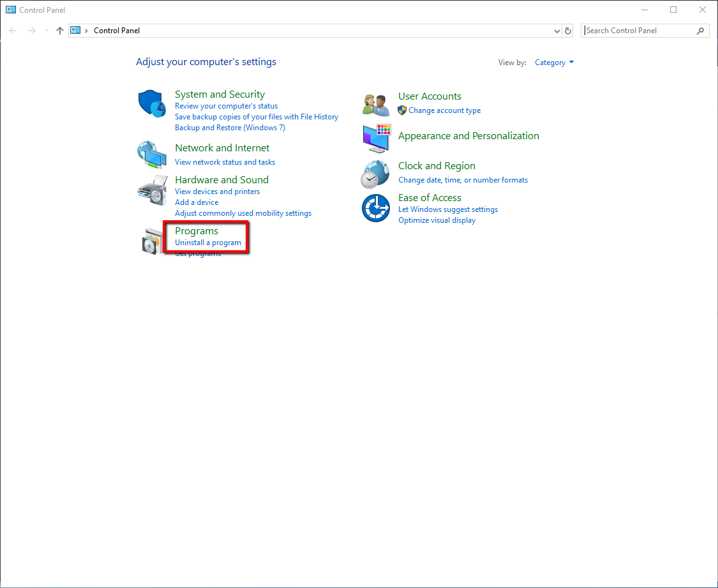Viewport: 718px width, 588px height.
Task: Expand the address bar history dropdown
Action: point(557,30)
